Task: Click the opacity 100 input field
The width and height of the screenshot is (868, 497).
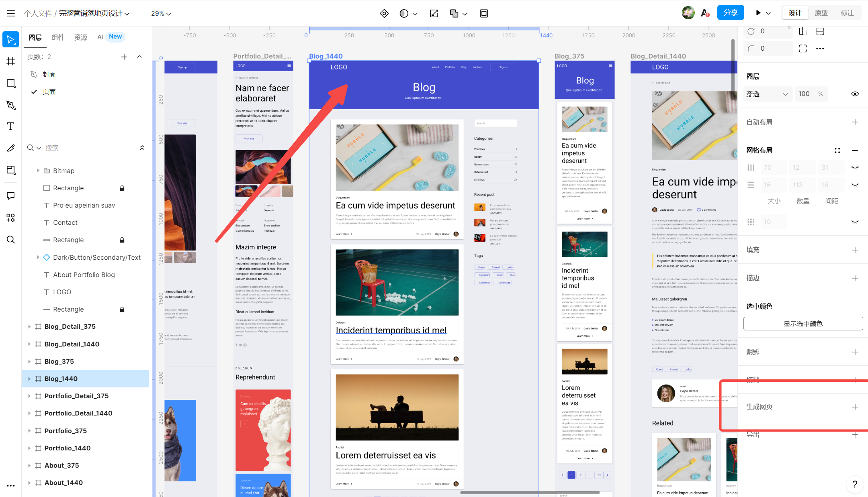Action: click(x=811, y=94)
